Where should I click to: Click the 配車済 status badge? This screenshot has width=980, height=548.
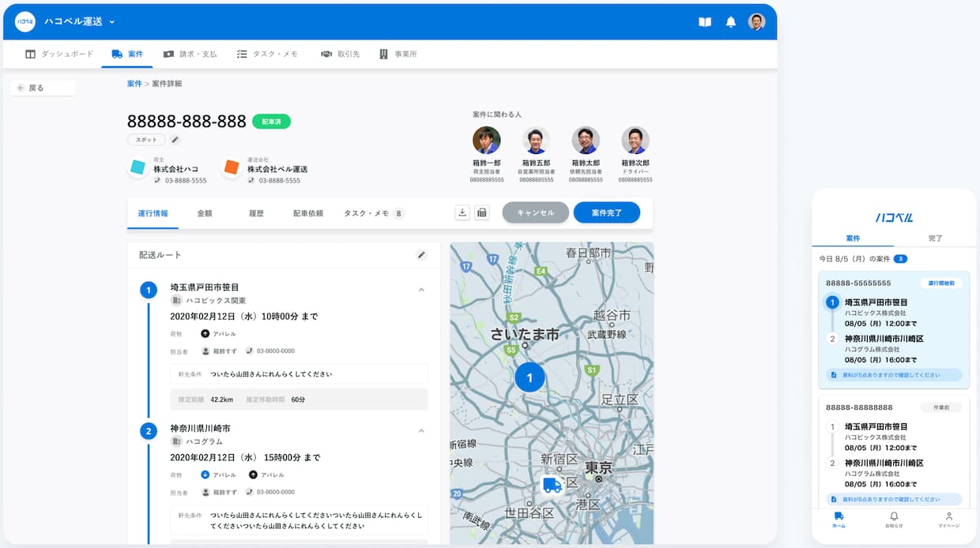(272, 122)
